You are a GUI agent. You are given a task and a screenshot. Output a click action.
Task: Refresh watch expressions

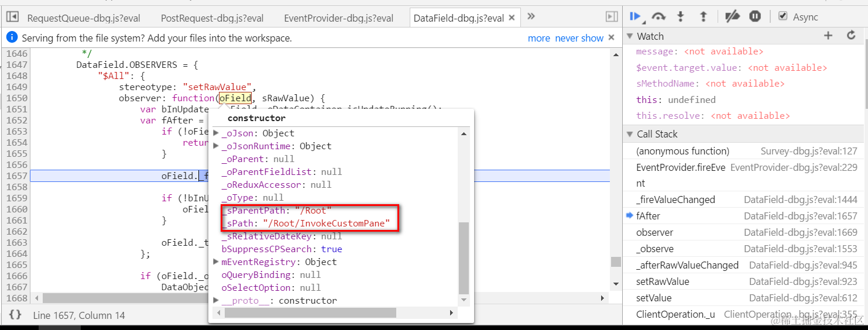pos(852,36)
